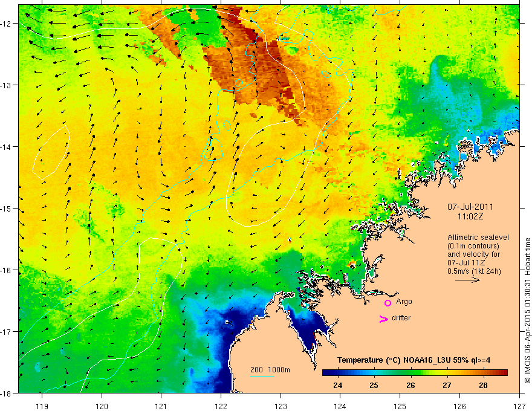This screenshot has height=411, width=532.
Task: Click the color bar tick label 27
Action: click(447, 385)
